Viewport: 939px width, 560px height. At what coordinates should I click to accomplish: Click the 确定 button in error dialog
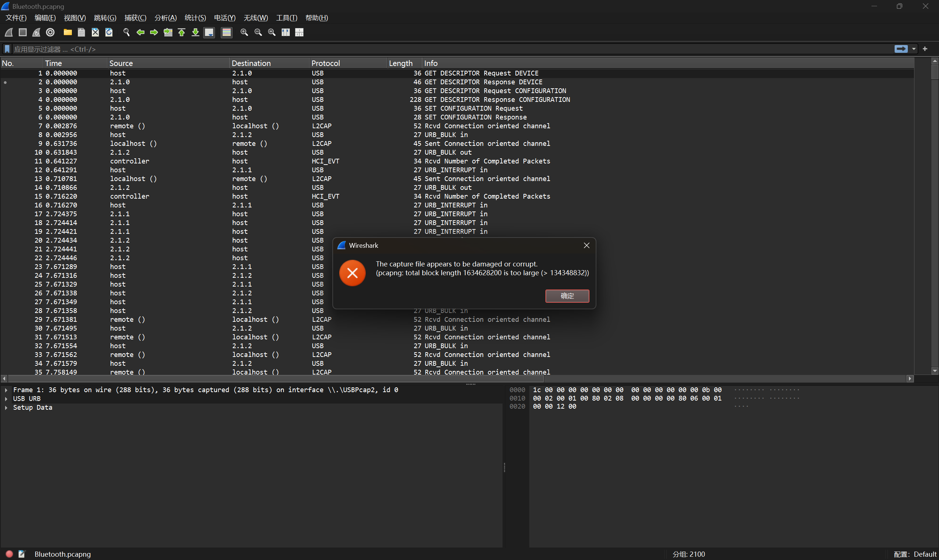567,296
